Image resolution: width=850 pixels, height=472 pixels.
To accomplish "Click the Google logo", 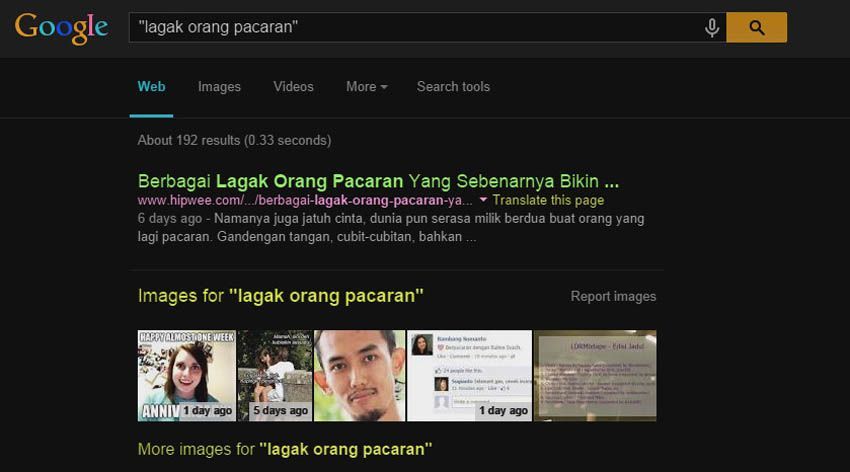I will click(x=61, y=28).
